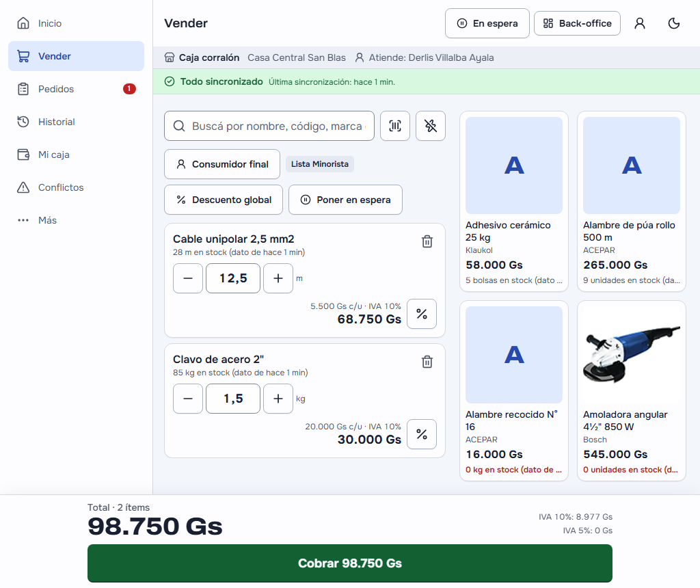Remove Clavo de acero 2" from cart
Image resolution: width=700 pixels, height=588 pixels.
tap(427, 362)
